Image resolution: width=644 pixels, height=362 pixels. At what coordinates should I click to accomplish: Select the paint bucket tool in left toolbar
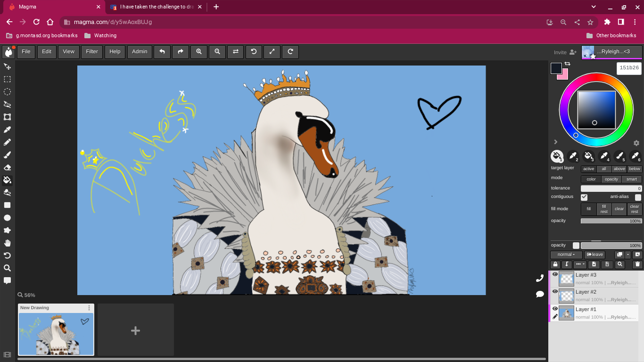(x=7, y=180)
